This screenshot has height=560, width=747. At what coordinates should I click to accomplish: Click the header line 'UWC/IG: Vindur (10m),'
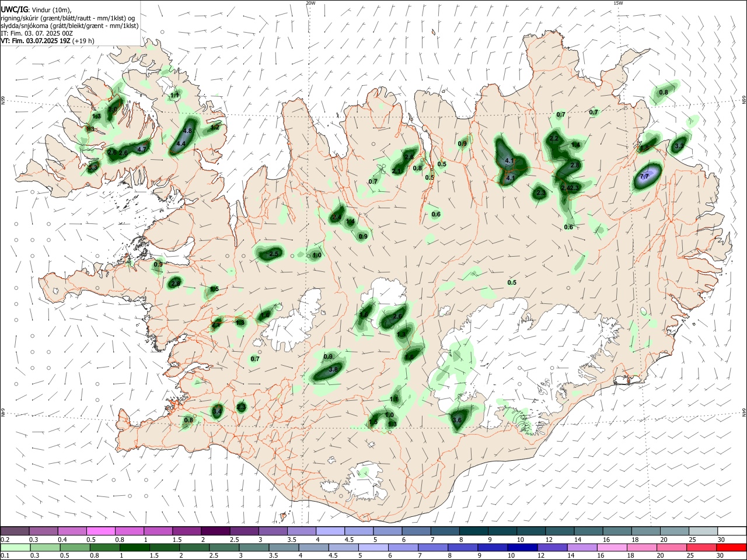[x=36, y=10]
